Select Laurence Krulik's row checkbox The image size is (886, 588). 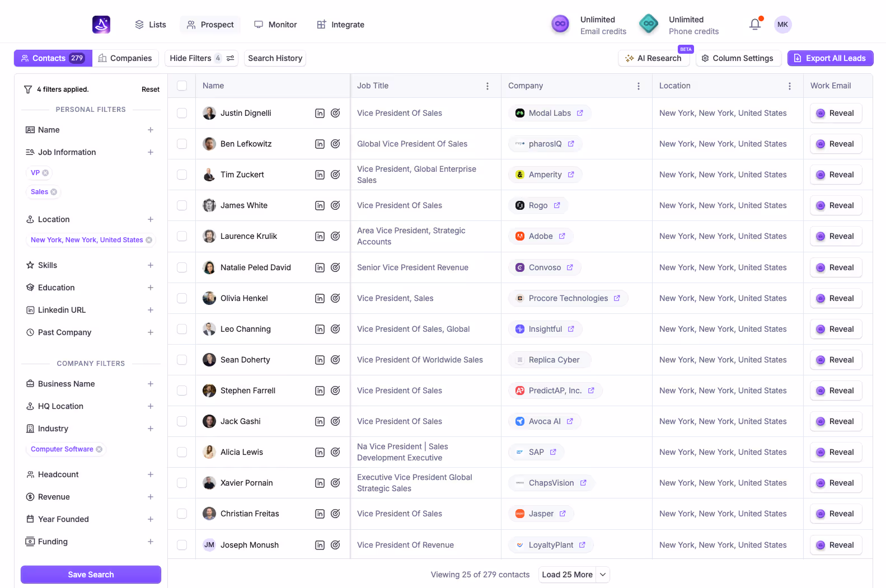tap(182, 236)
